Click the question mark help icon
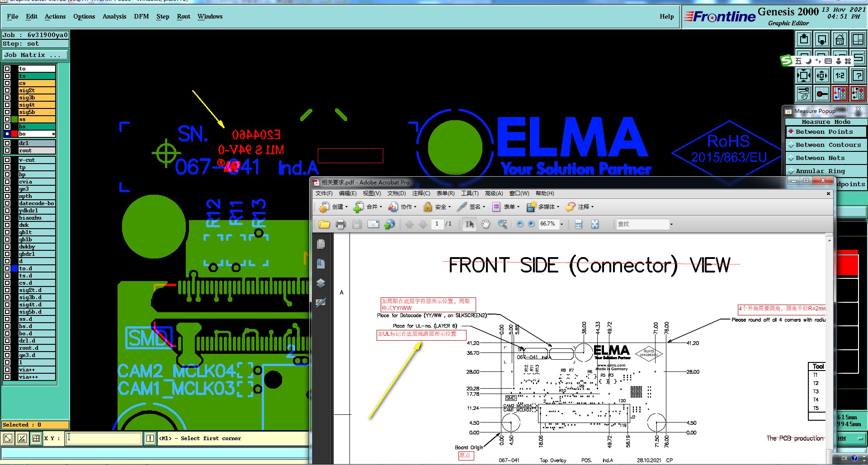The height and width of the screenshot is (465, 868). pyautogui.click(x=858, y=75)
